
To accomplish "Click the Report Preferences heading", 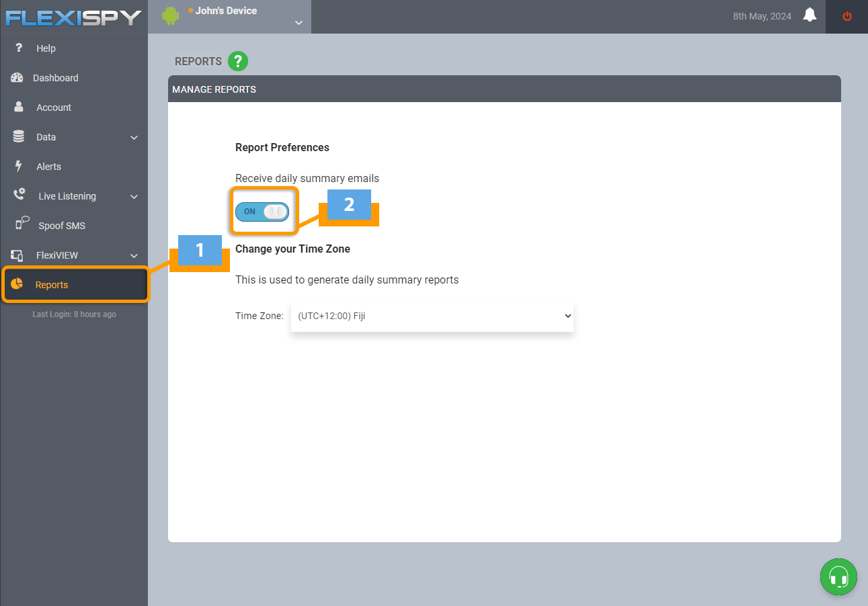I will coord(282,147).
